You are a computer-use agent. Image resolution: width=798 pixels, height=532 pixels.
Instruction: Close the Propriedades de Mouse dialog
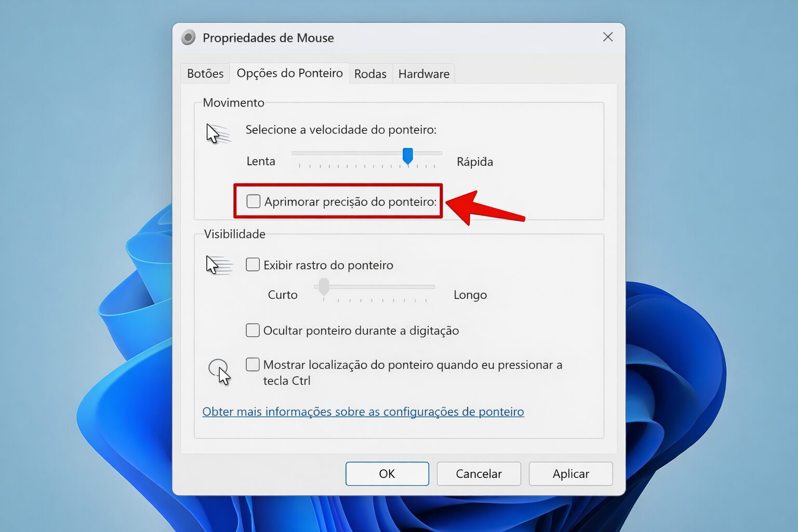pos(608,37)
